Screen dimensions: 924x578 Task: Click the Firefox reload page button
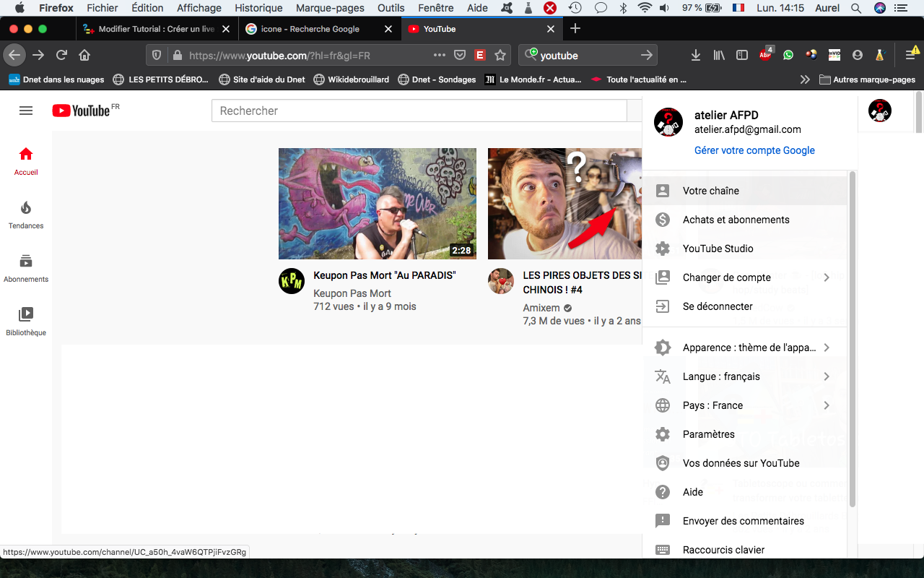point(62,55)
